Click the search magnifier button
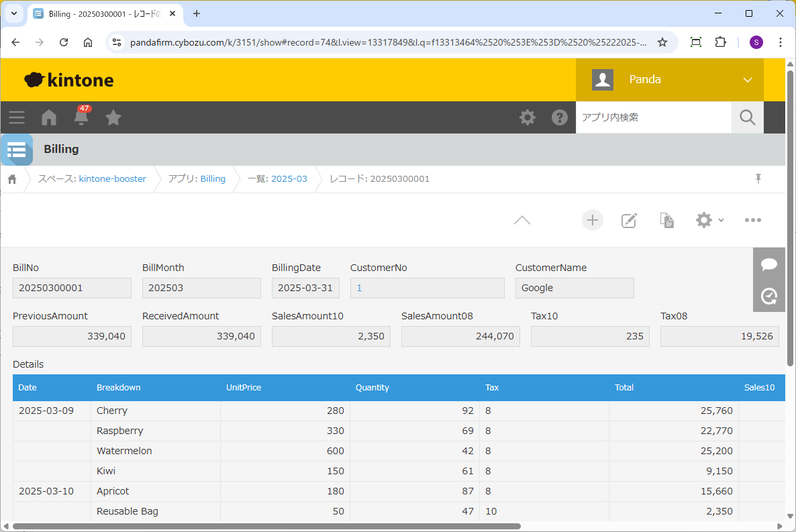This screenshot has width=796, height=532. pyautogui.click(x=747, y=117)
